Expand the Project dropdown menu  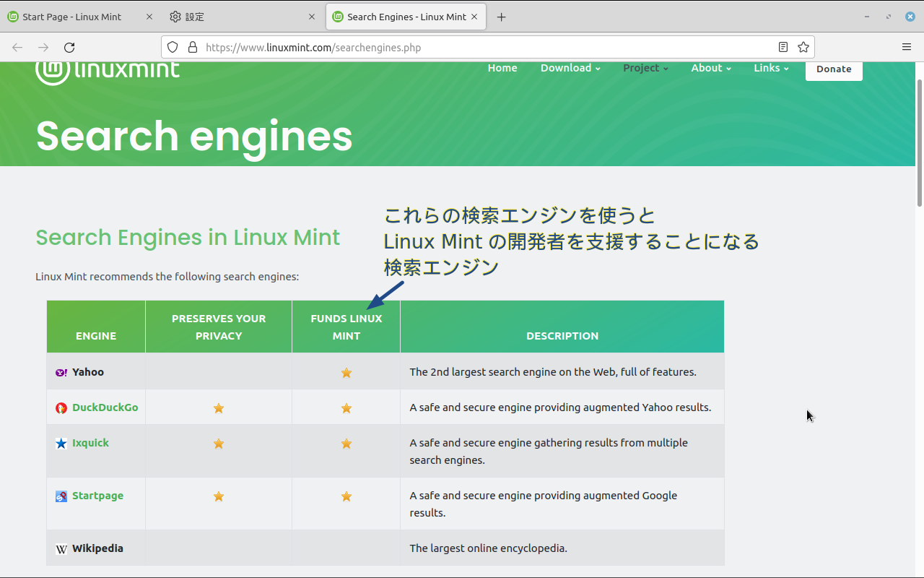click(x=645, y=68)
